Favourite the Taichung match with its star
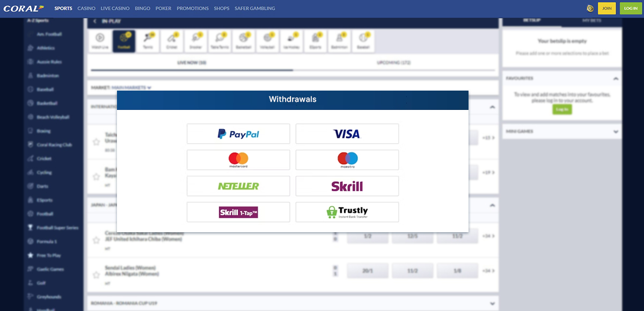 click(x=97, y=142)
